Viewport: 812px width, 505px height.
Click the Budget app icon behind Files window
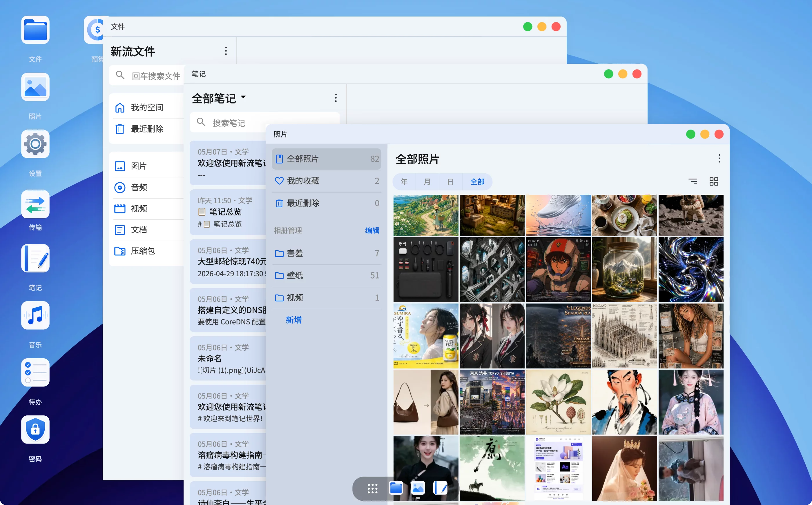click(94, 30)
